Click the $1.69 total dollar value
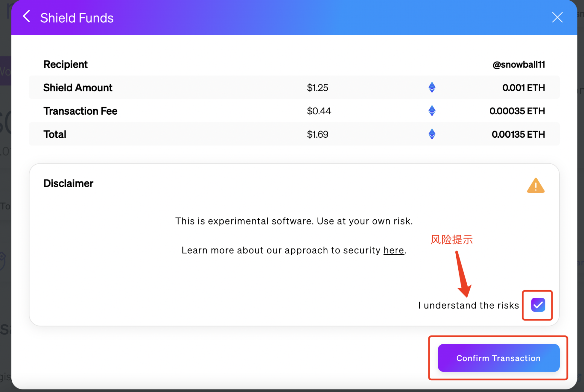Image resolution: width=584 pixels, height=392 pixels. [317, 134]
